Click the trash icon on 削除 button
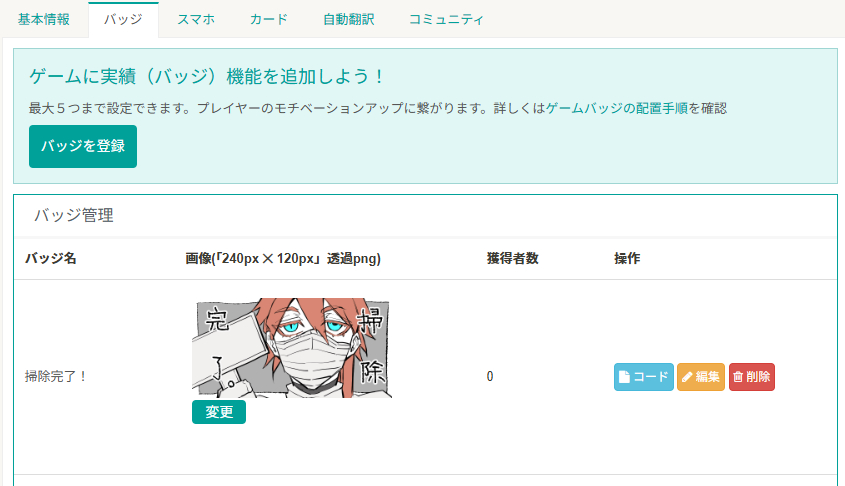The height and width of the screenshot is (486, 845). pos(738,377)
